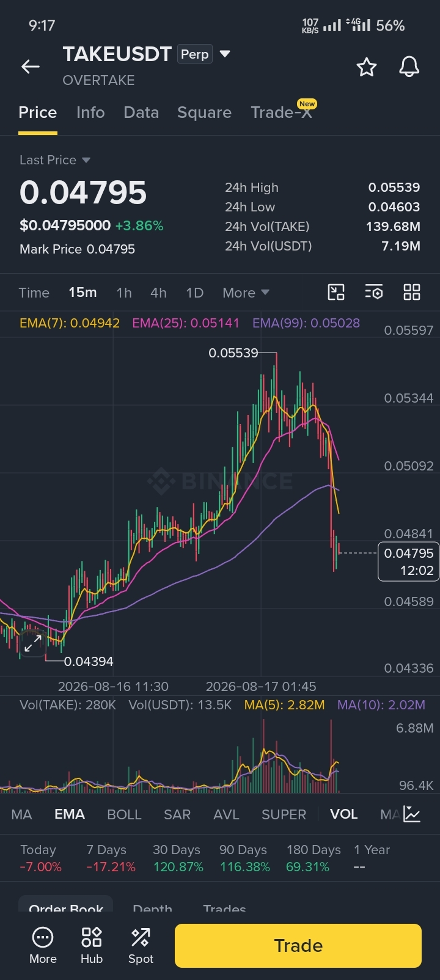This screenshot has height=980, width=440.
Task: Tap 30 Days 120.87% performance
Action: pyautogui.click(x=178, y=858)
